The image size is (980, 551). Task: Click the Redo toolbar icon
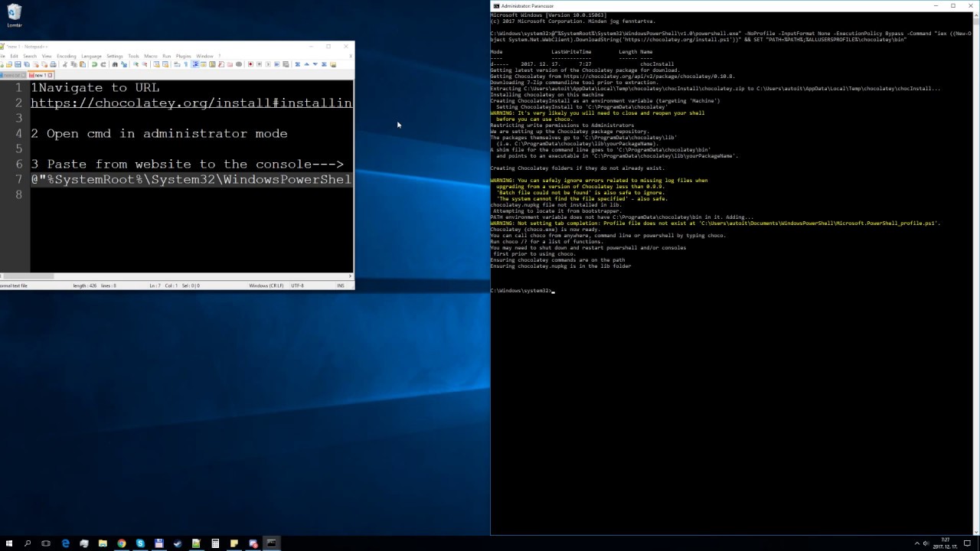point(103,64)
